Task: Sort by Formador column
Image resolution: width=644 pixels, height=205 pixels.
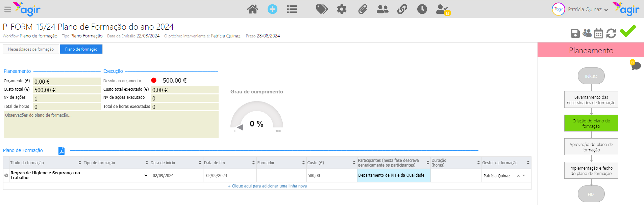Action: (x=303, y=163)
